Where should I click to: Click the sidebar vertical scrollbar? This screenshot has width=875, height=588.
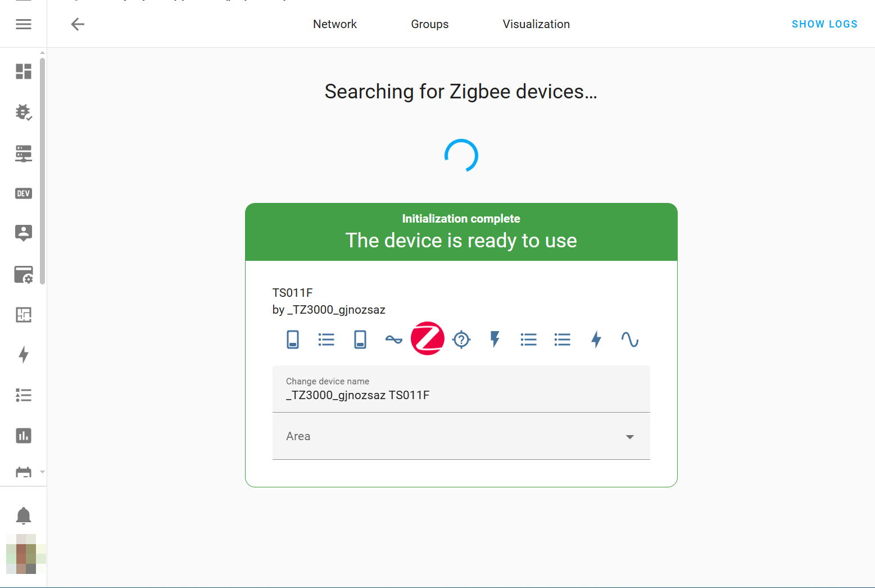point(43,169)
